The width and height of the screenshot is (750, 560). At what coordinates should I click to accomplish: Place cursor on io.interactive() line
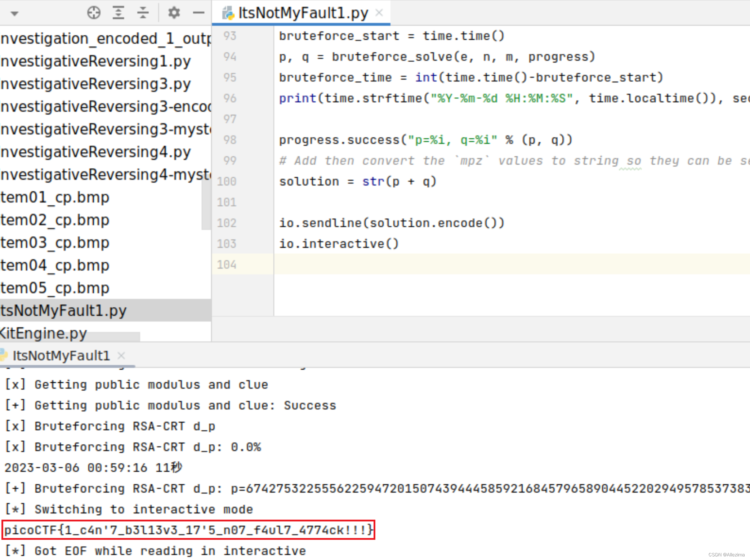click(x=339, y=244)
